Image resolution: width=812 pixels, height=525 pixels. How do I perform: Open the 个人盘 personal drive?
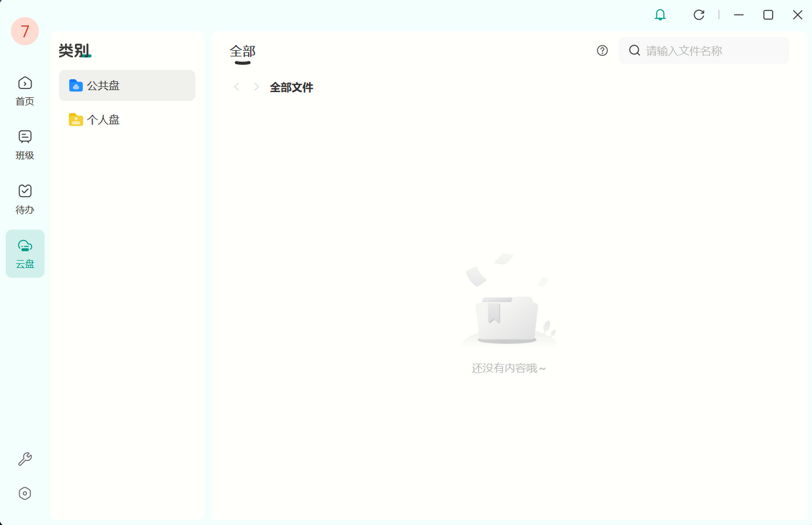point(101,119)
